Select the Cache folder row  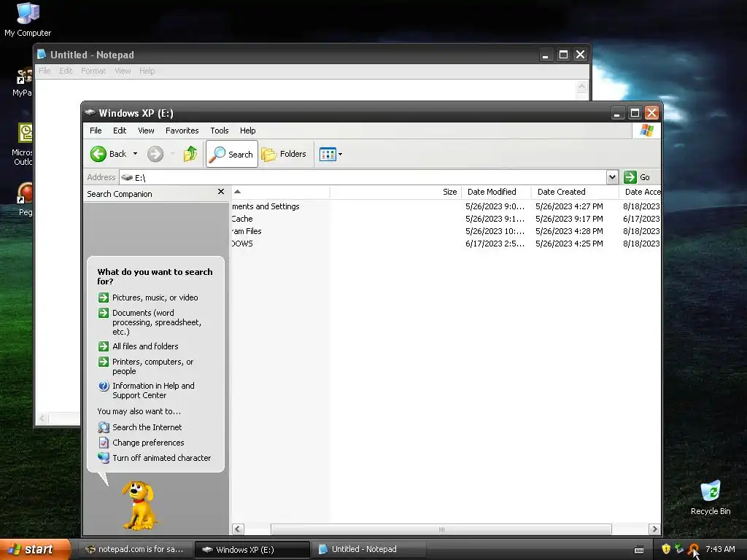click(242, 219)
